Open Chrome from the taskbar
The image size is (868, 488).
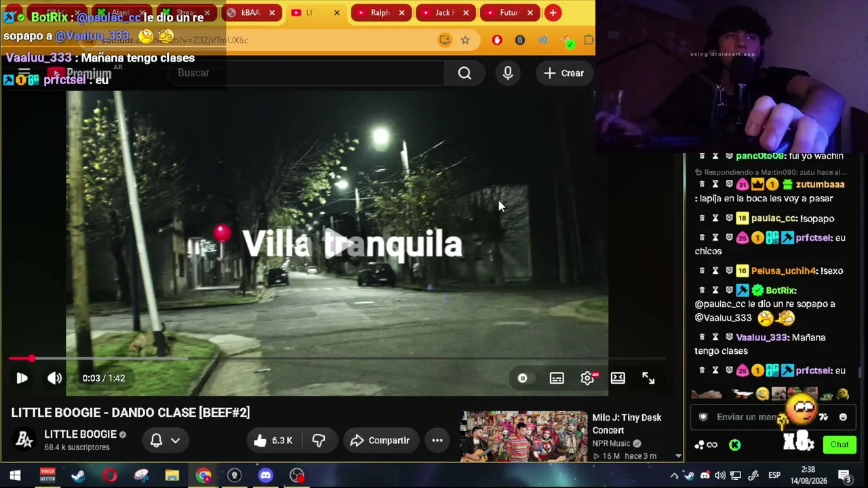pyautogui.click(x=203, y=475)
